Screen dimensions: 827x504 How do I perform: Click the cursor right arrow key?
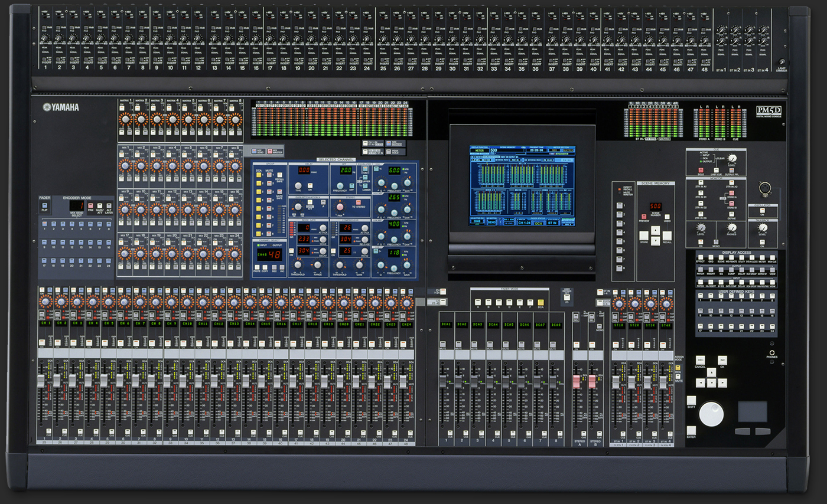(x=722, y=383)
